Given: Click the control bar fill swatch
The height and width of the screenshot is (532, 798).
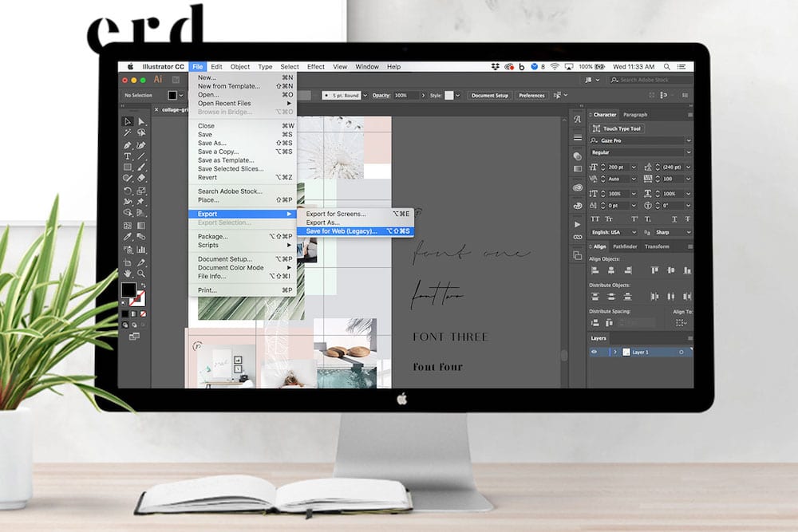Looking at the screenshot, I should pyautogui.click(x=172, y=95).
